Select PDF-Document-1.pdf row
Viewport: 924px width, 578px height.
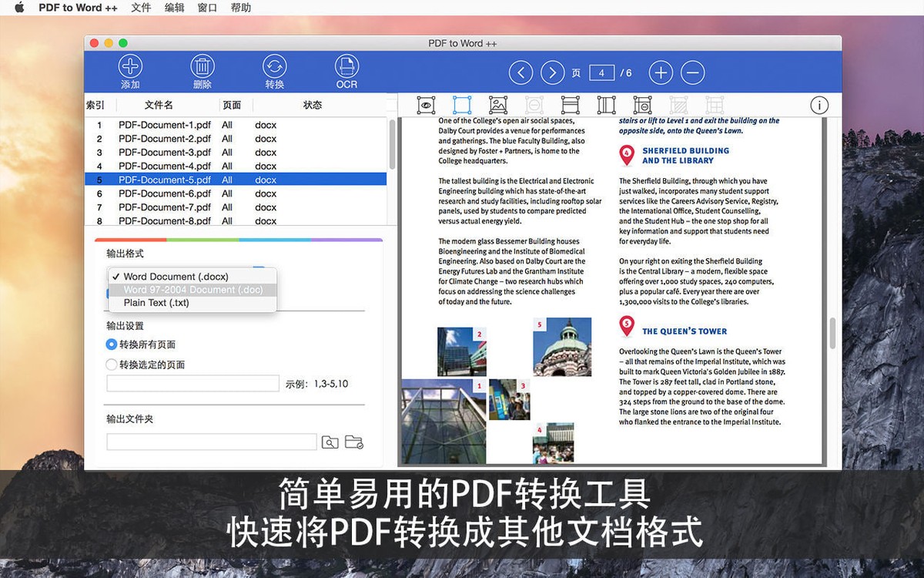click(236, 125)
